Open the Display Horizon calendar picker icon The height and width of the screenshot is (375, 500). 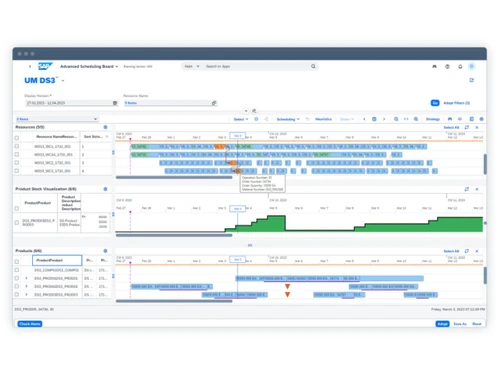point(115,103)
